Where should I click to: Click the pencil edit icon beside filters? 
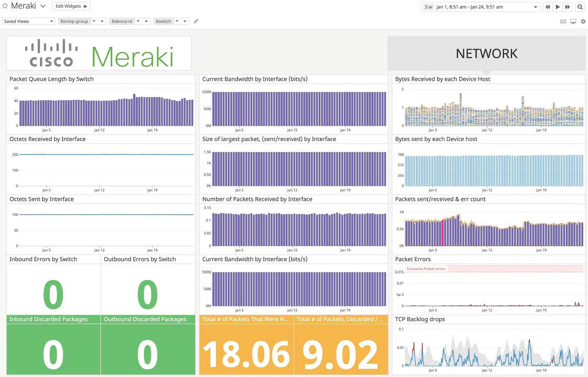click(x=196, y=21)
